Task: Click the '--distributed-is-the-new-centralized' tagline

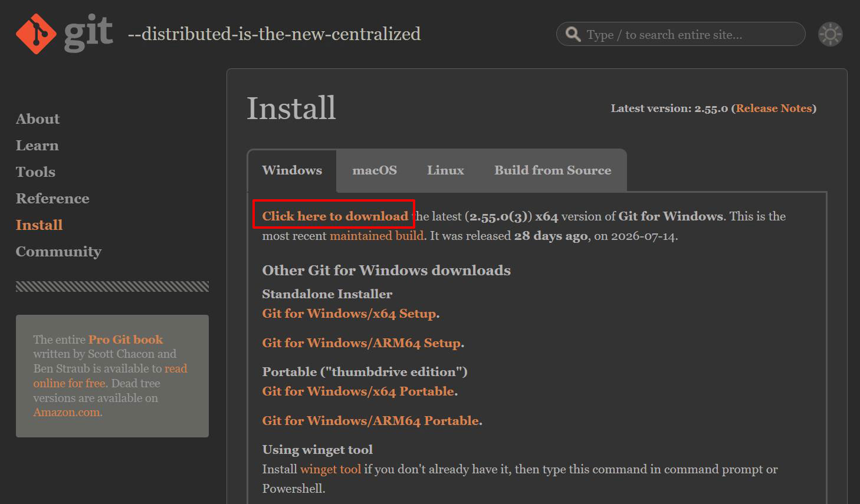Action: [x=274, y=34]
